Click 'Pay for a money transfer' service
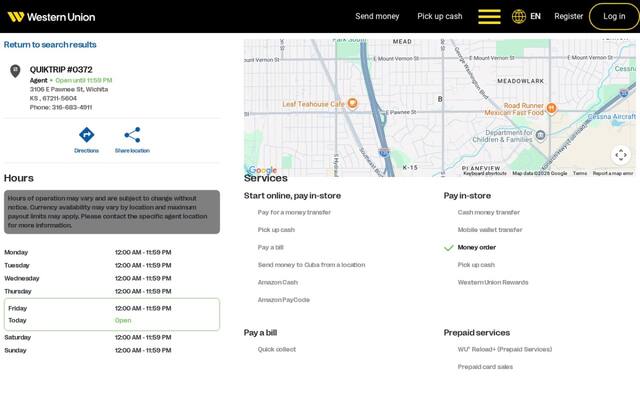 coord(294,212)
